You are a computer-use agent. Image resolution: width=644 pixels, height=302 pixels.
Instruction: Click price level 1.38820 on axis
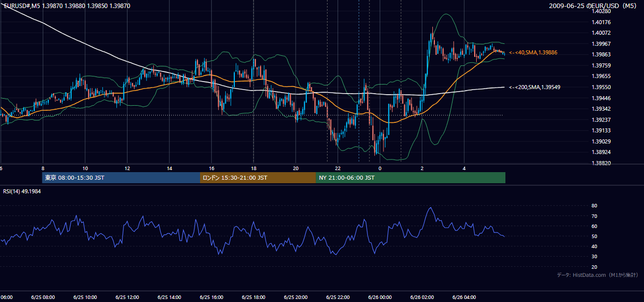(x=601, y=163)
